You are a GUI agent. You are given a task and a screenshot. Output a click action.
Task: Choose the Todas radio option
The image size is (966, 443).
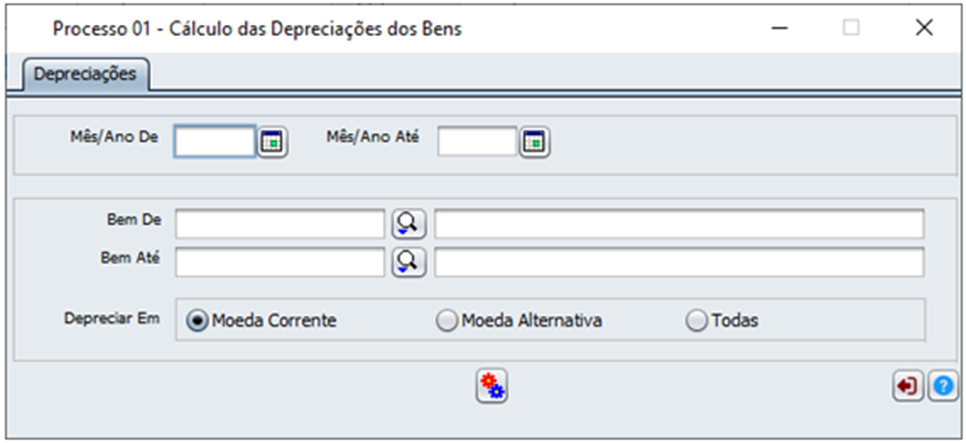(722, 321)
